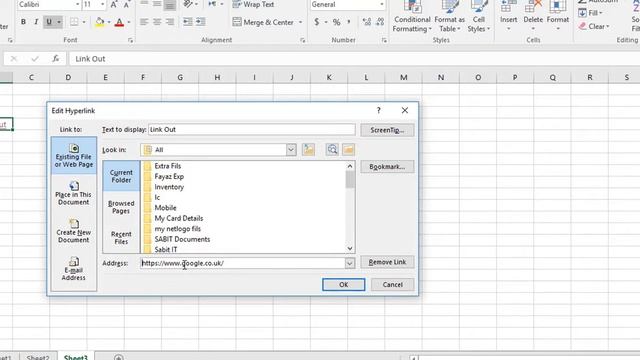Open the font size dropdown
Image resolution: width=640 pixels, height=360 pixels.
tap(102, 4)
